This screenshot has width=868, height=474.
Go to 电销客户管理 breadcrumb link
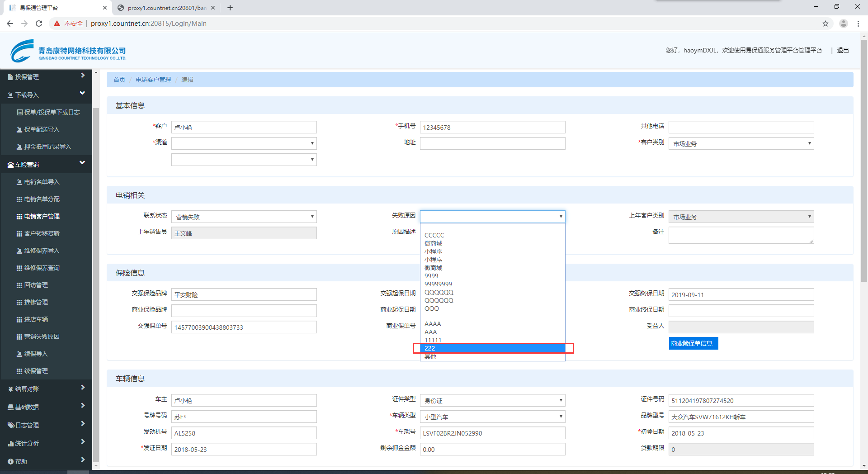click(x=153, y=80)
